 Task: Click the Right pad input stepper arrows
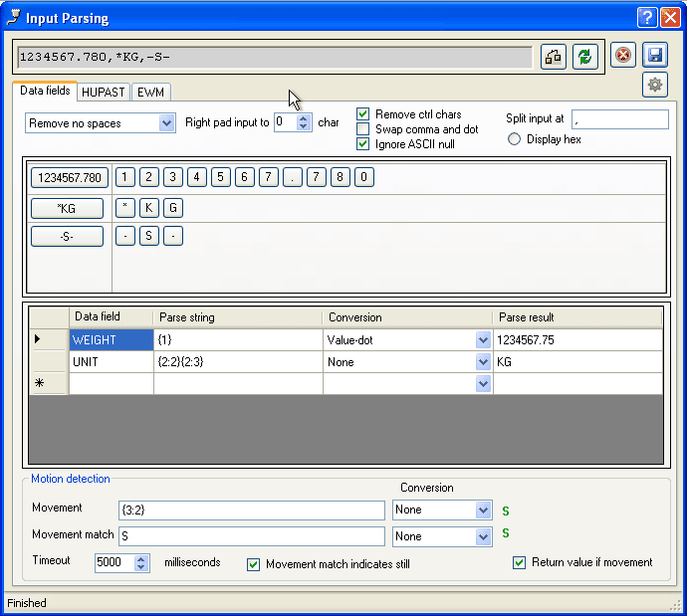(x=304, y=123)
